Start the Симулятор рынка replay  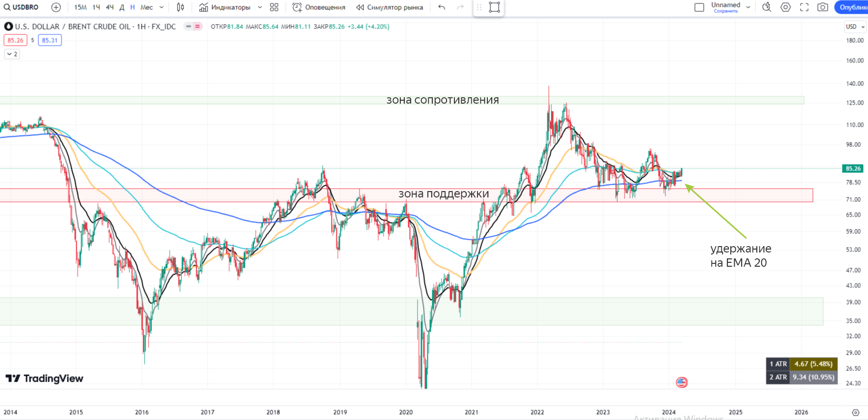389,7
